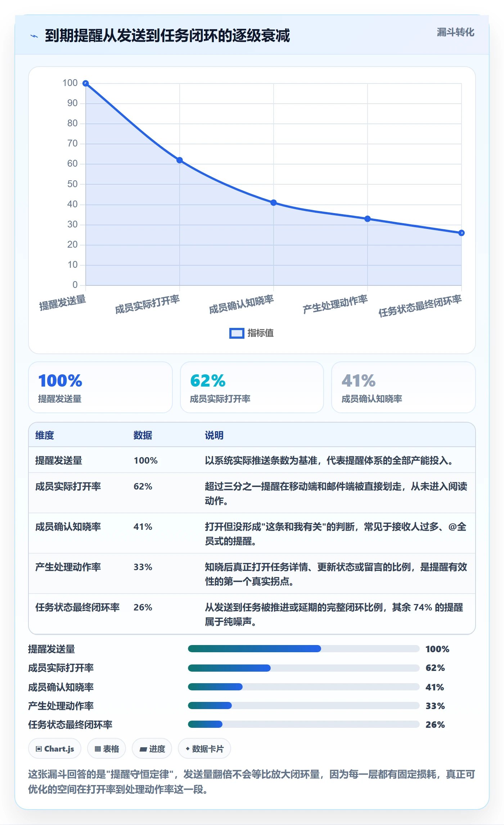Click the description starting with 以系统实际推送条数为基准
The image size is (504, 825).
[x=329, y=460]
